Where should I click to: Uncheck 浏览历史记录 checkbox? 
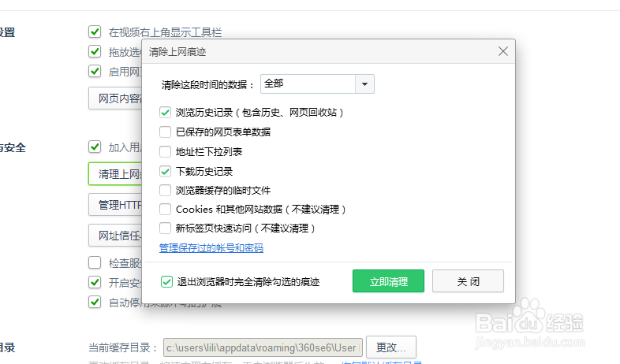(166, 113)
